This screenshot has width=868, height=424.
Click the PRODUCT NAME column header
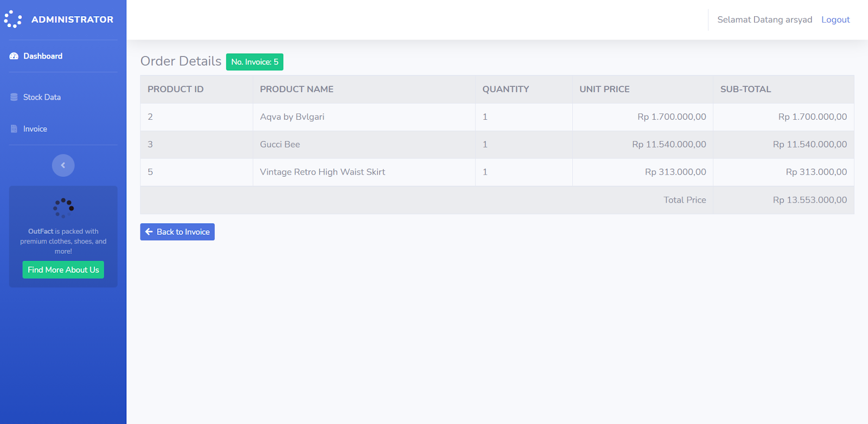(x=364, y=89)
